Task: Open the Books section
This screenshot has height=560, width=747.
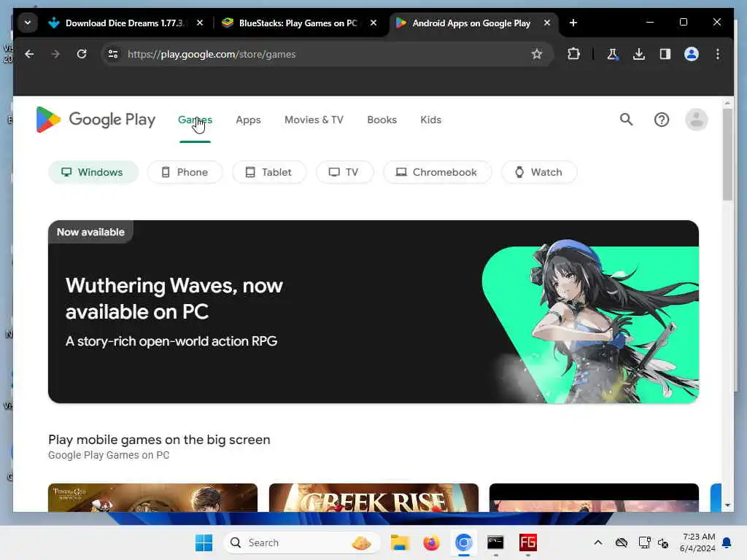Action: [382, 120]
